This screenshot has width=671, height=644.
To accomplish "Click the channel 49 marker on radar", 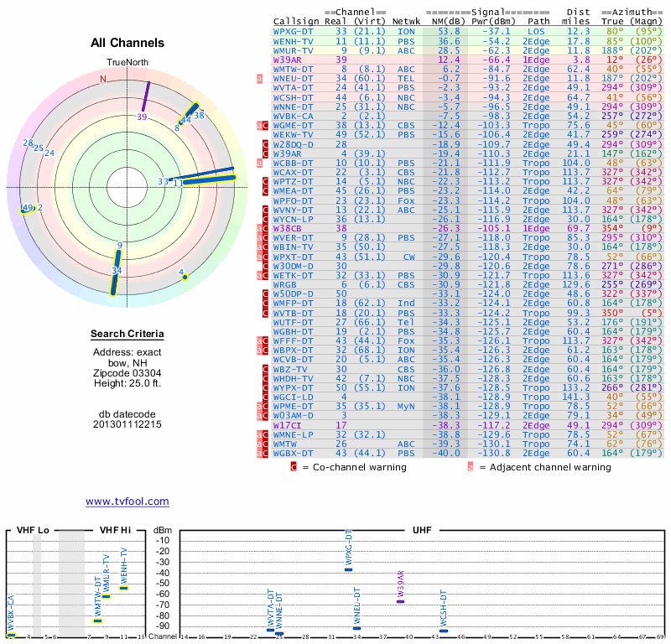I will coord(29,209).
